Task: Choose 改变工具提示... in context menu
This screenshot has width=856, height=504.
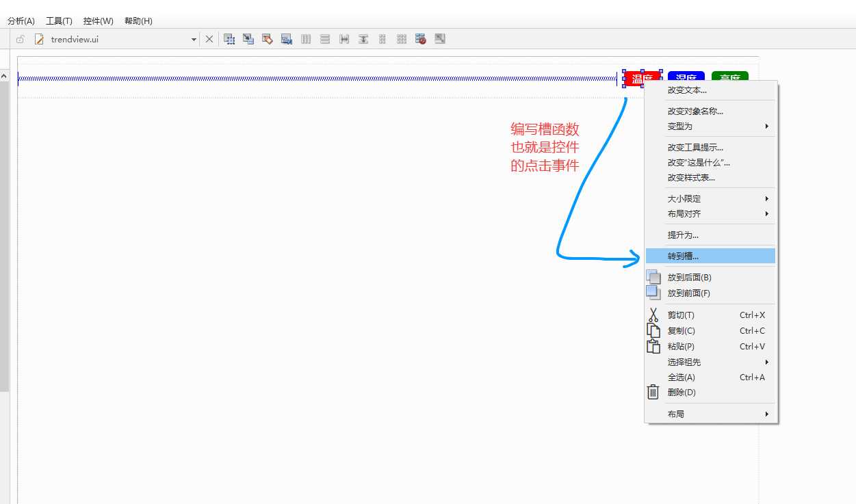Action: point(711,147)
